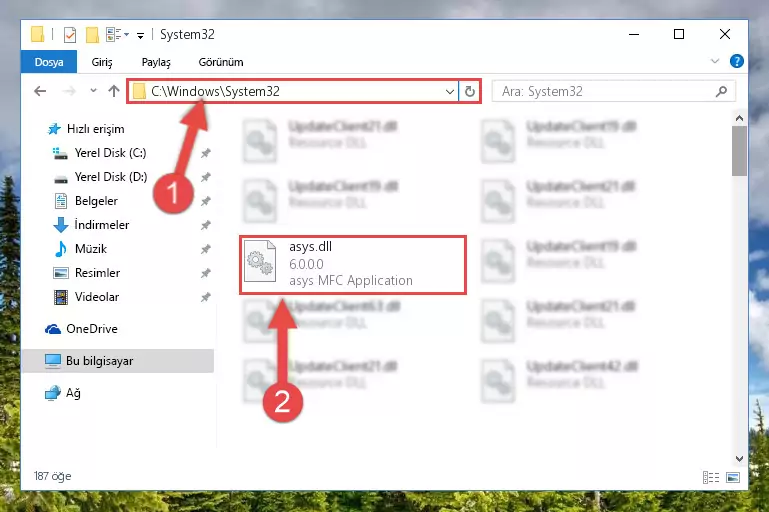Image resolution: width=769 pixels, height=512 pixels.
Task: Click the pin icon next to Resimler
Action: click(x=205, y=273)
